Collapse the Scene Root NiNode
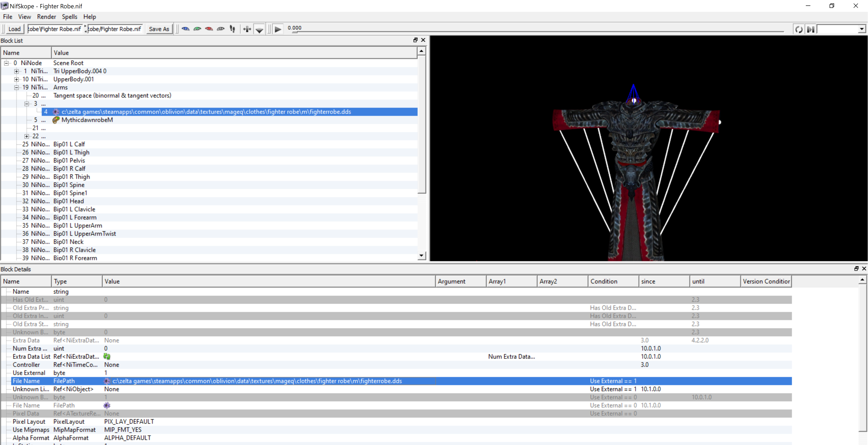The width and height of the screenshot is (868, 445). pos(6,63)
